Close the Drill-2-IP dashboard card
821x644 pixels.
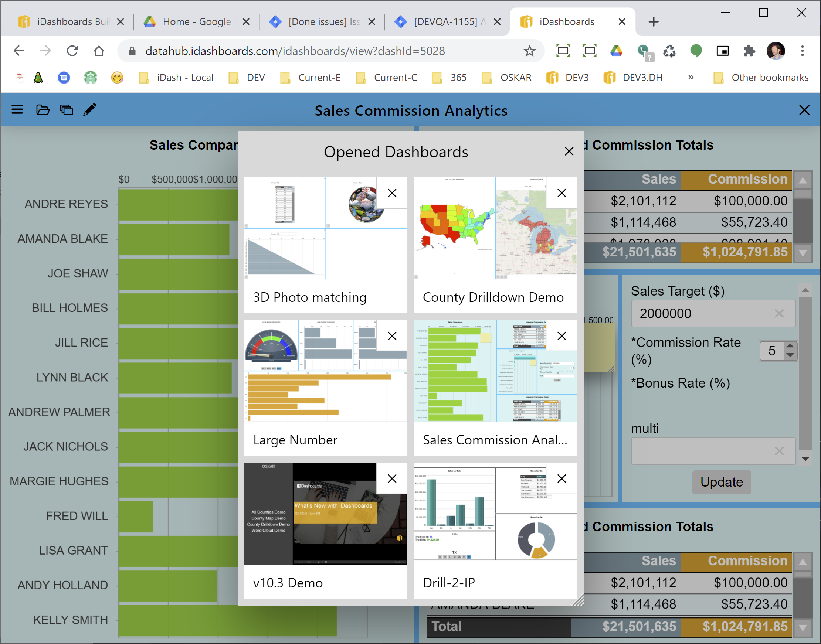click(x=562, y=478)
